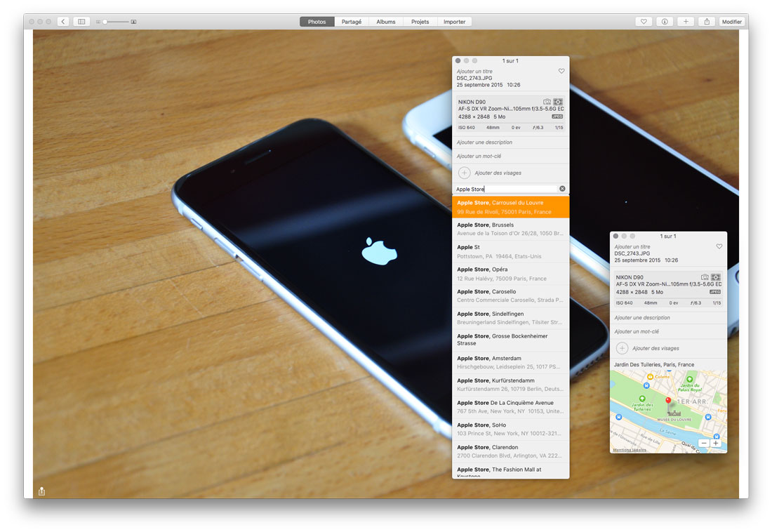772x532 pixels.
Task: Zoom in the map with the plus button
Action: [x=716, y=444]
